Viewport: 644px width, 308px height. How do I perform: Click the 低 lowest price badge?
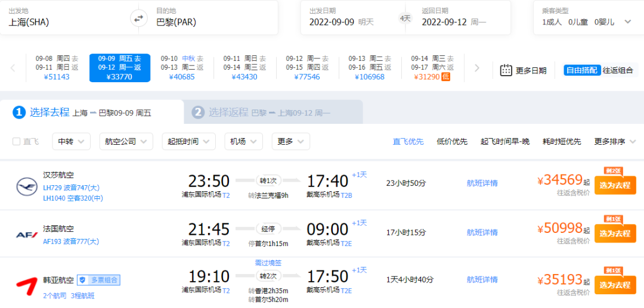[445, 77]
